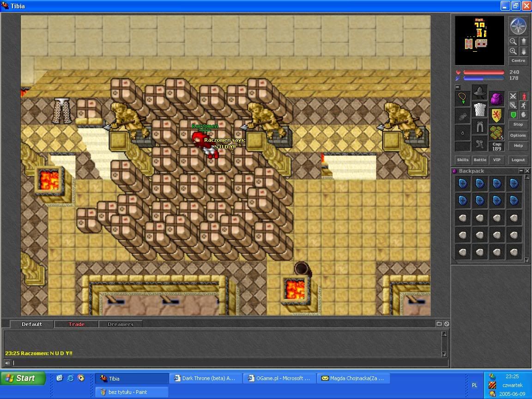Screen dimensions: 532x399
Task: Open the Help button
Action: click(518, 145)
